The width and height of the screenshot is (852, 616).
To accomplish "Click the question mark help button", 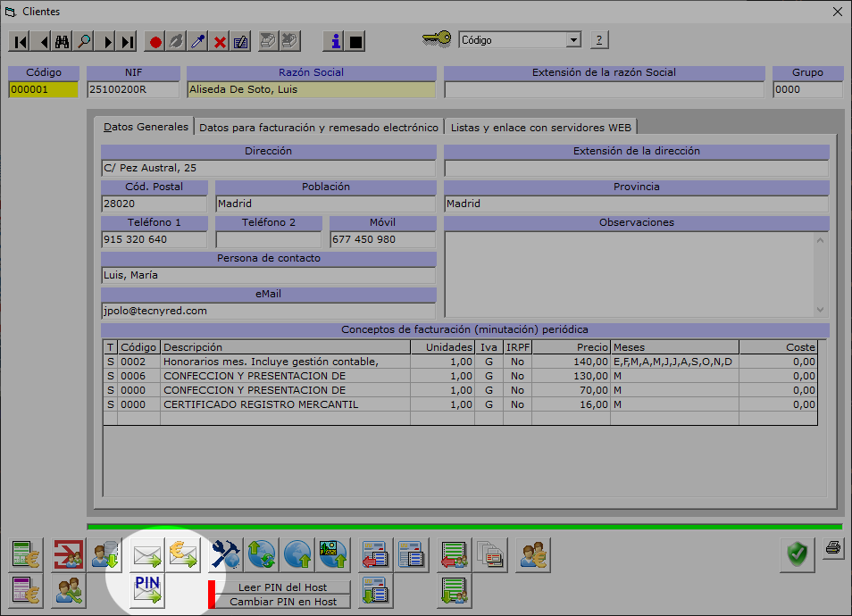I will pos(598,40).
